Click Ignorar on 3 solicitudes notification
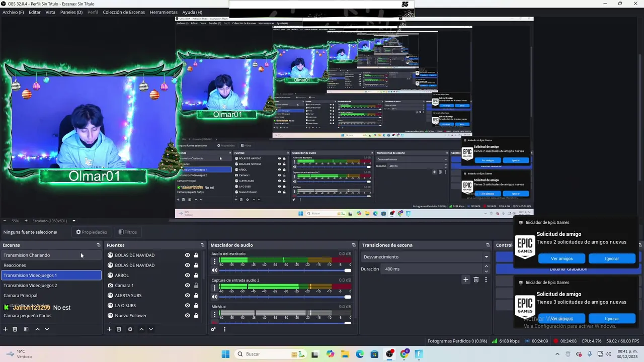Screen dimensions: 644x362 [x=612, y=319]
